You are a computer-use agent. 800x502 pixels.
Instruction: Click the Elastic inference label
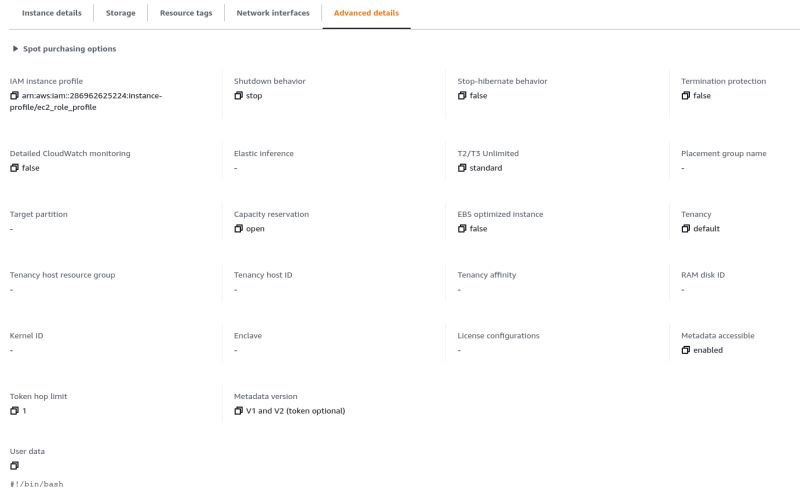(x=263, y=154)
